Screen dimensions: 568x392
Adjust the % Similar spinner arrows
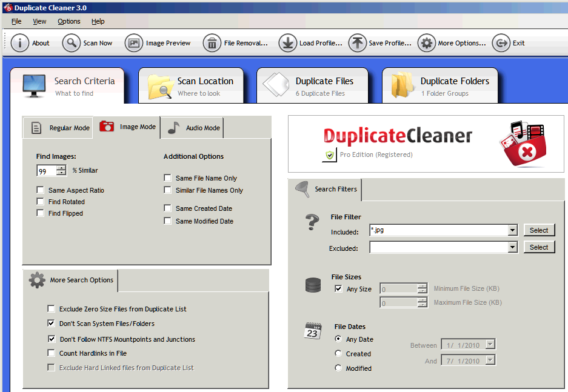coord(61,170)
